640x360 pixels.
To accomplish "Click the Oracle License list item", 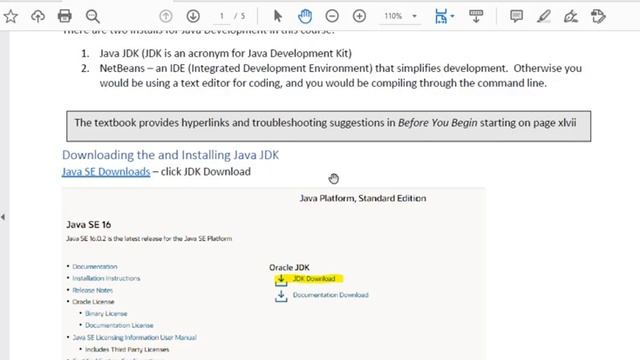I will click(x=93, y=302).
